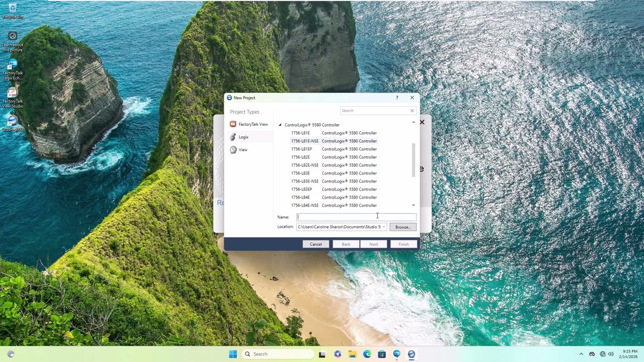Click the controller list scroll-up arrow
The width and height of the screenshot is (644, 362).
pyautogui.click(x=414, y=122)
